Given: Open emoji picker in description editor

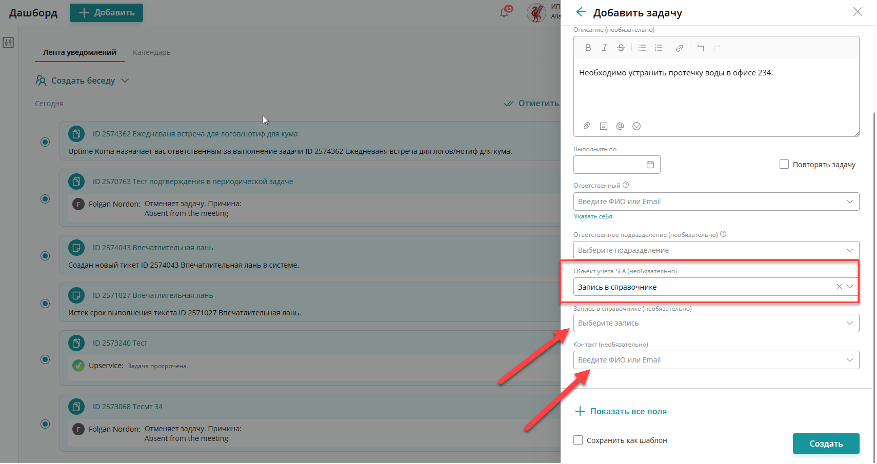Looking at the screenshot, I should pos(636,126).
